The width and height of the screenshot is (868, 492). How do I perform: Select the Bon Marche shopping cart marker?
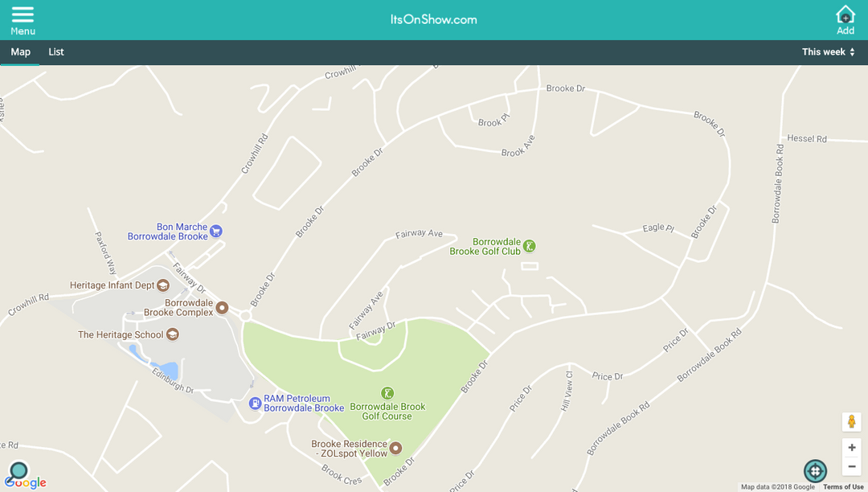pos(216,232)
